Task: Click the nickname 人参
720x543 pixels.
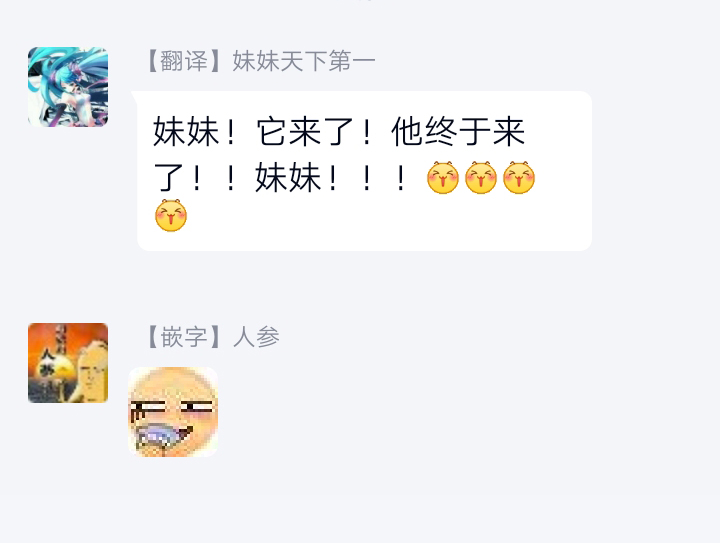Action: pyautogui.click(x=256, y=337)
